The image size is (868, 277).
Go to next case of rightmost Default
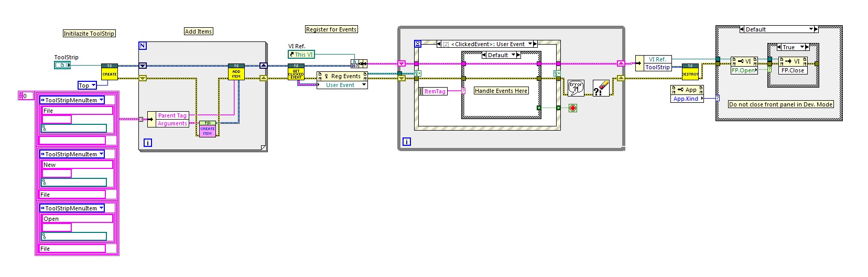(816, 29)
